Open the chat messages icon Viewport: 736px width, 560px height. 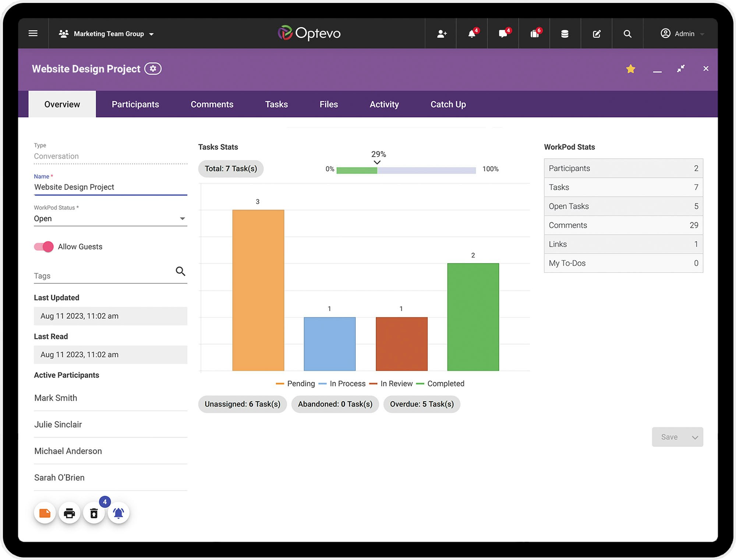[503, 34]
